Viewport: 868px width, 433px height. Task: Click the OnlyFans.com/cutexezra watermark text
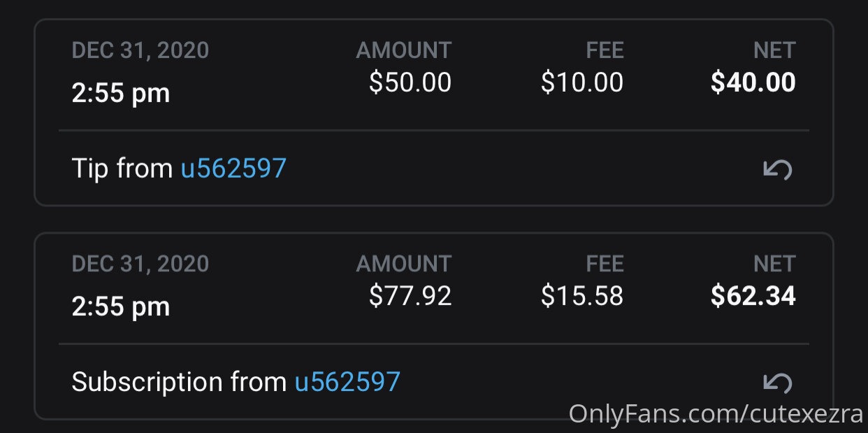716,413
